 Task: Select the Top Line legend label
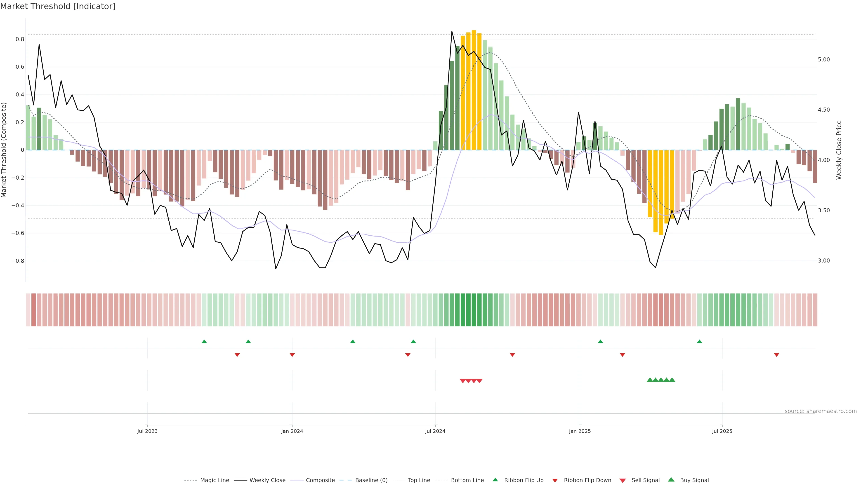click(x=419, y=480)
